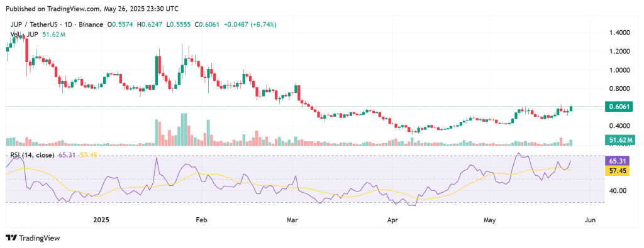Click the change value '+0.0487 (+8.74%)'

(x=250, y=24)
